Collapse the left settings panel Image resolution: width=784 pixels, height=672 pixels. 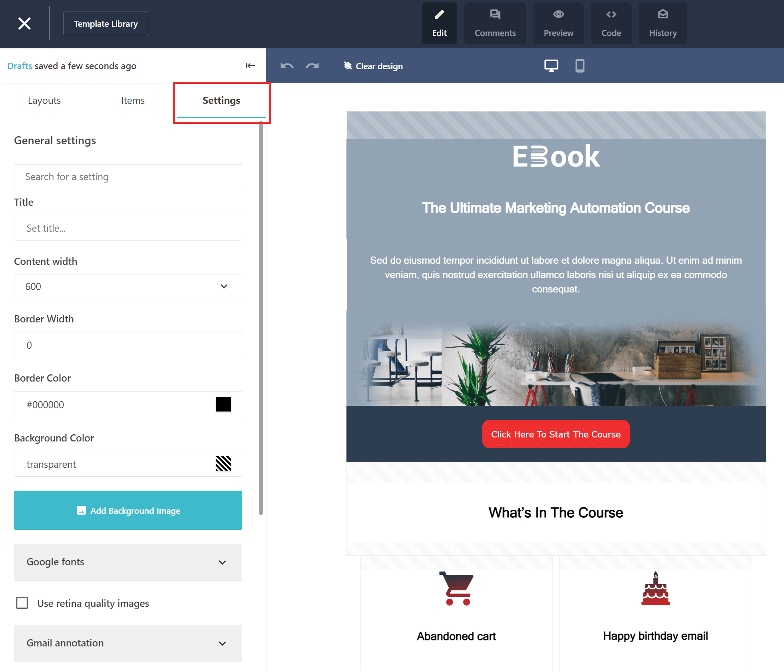coord(250,66)
